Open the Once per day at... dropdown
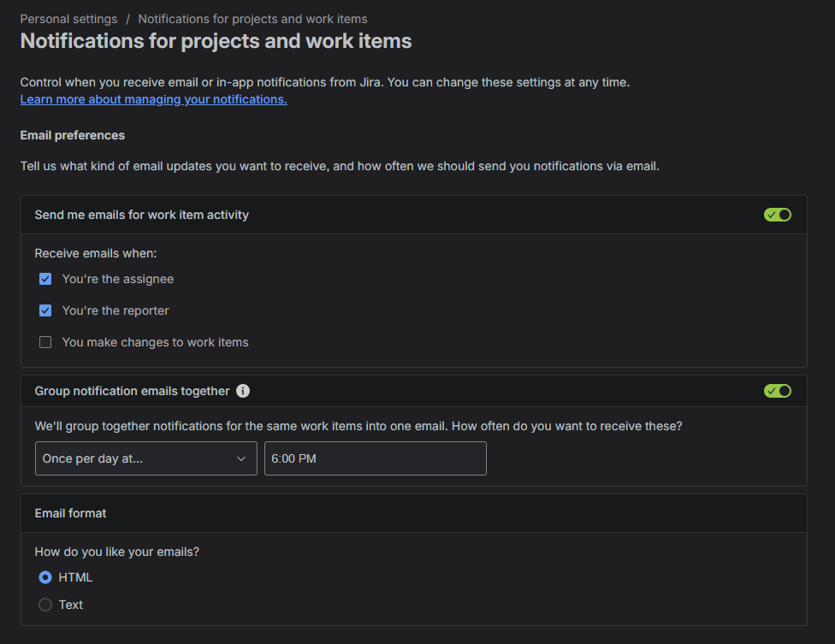 (x=146, y=458)
